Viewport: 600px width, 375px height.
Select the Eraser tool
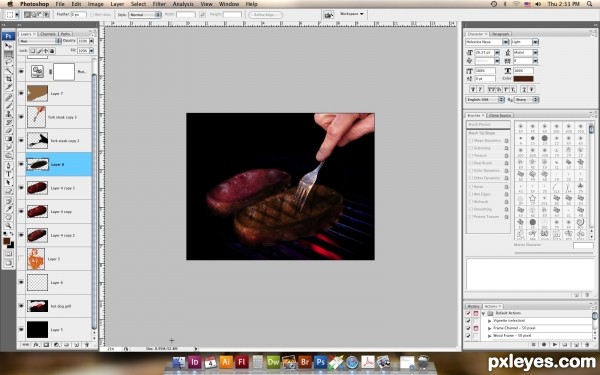click(8, 131)
